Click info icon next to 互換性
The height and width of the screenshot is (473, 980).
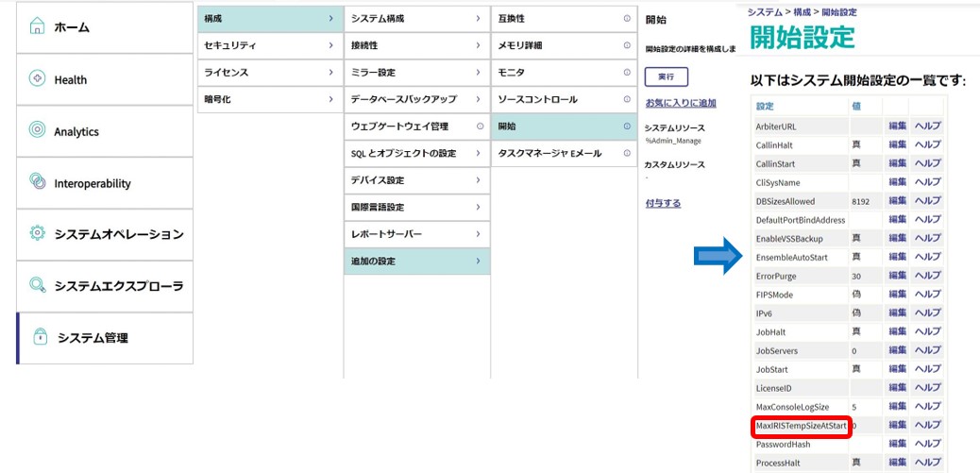pyautogui.click(x=627, y=18)
